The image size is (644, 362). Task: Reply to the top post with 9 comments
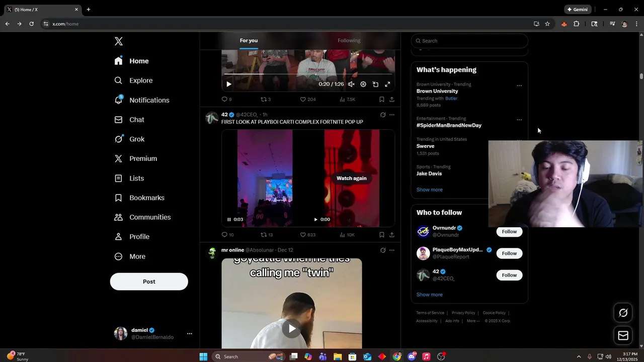pyautogui.click(x=226, y=100)
